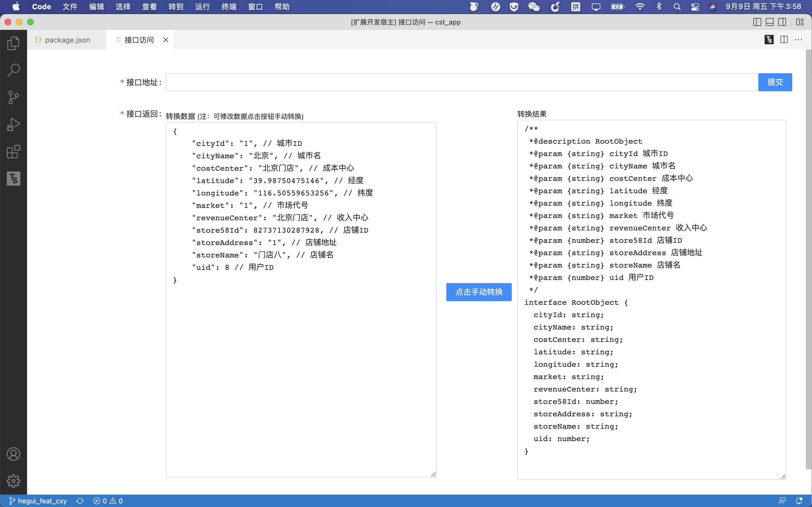The width and height of the screenshot is (812, 507).
Task: Open the TS extension sidebar panel
Action: coord(14,178)
